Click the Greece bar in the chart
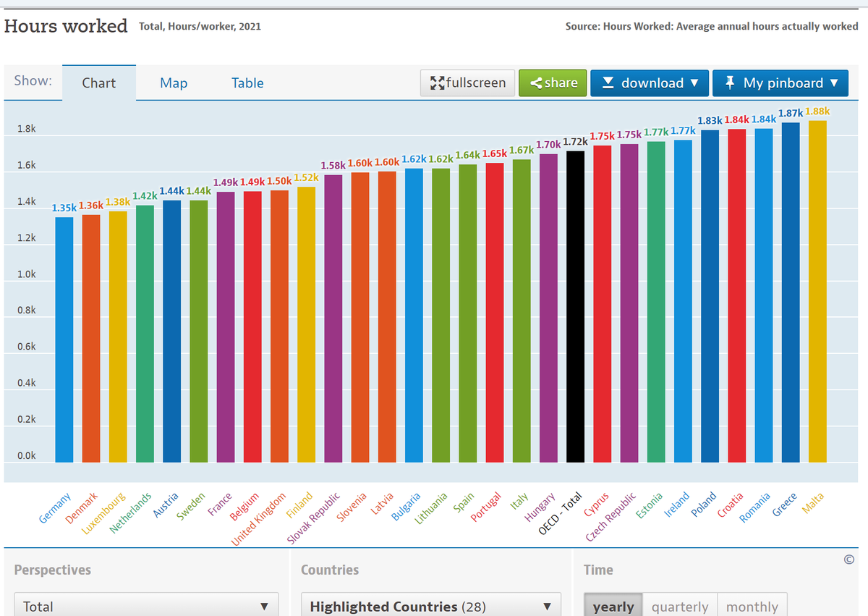The width and height of the screenshot is (868, 616). pos(791,292)
